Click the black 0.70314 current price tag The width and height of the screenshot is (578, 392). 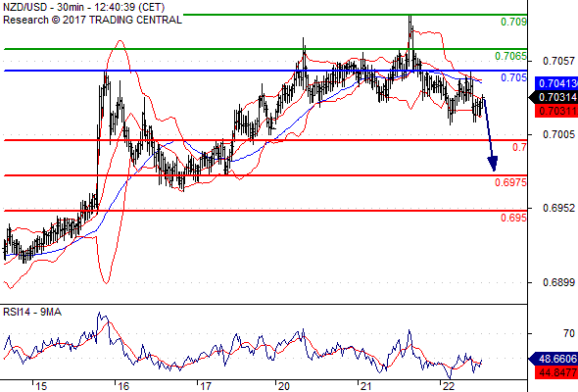(554, 97)
